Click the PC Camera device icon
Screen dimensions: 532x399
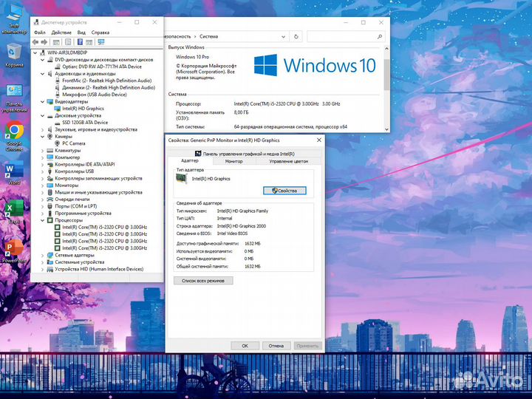[x=58, y=143]
